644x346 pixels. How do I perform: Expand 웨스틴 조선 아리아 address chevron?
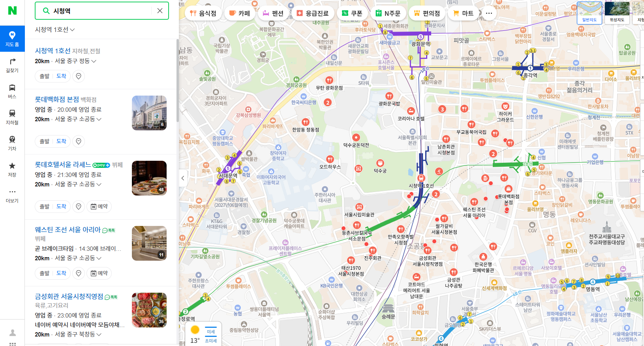click(x=99, y=258)
